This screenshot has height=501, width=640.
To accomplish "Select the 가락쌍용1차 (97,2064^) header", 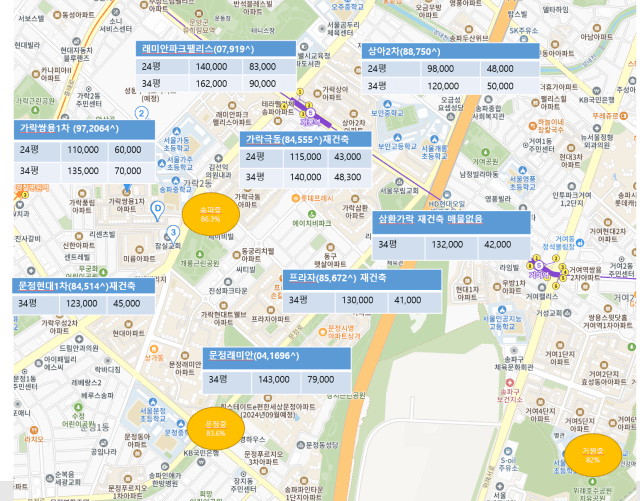I will click(84, 129).
